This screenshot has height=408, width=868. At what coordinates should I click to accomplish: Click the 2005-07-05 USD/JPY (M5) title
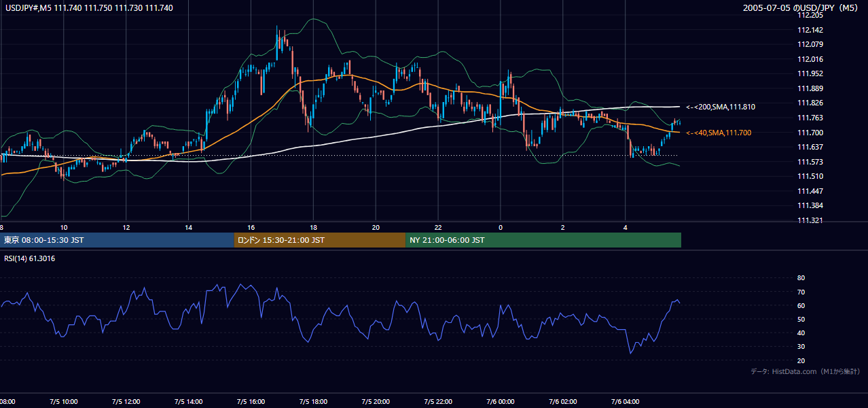pyautogui.click(x=801, y=8)
